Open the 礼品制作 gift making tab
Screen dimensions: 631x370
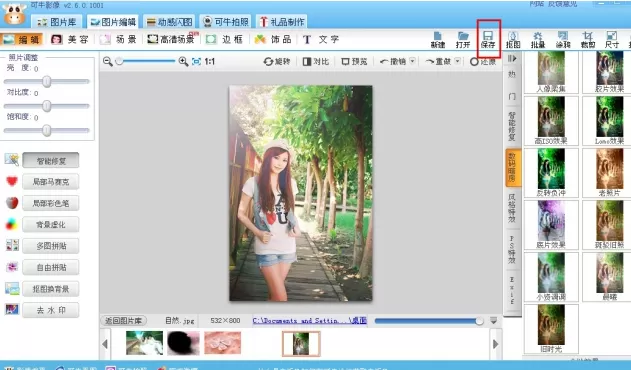click(x=282, y=22)
